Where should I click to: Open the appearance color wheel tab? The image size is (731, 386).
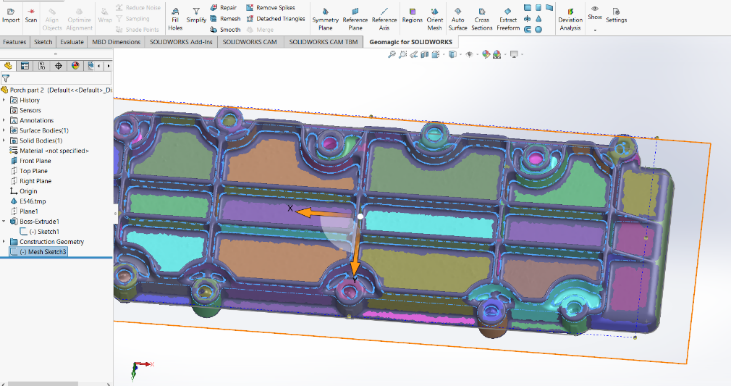(76, 66)
